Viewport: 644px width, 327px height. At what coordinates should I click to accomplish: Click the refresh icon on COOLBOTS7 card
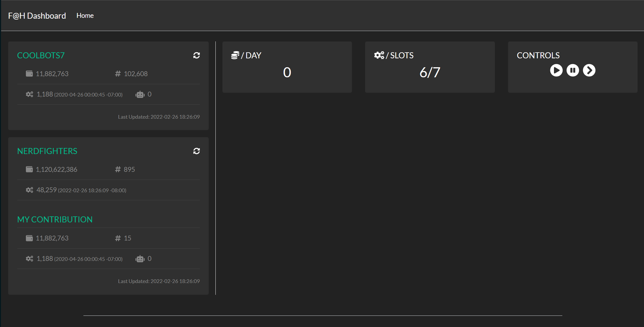(x=196, y=55)
